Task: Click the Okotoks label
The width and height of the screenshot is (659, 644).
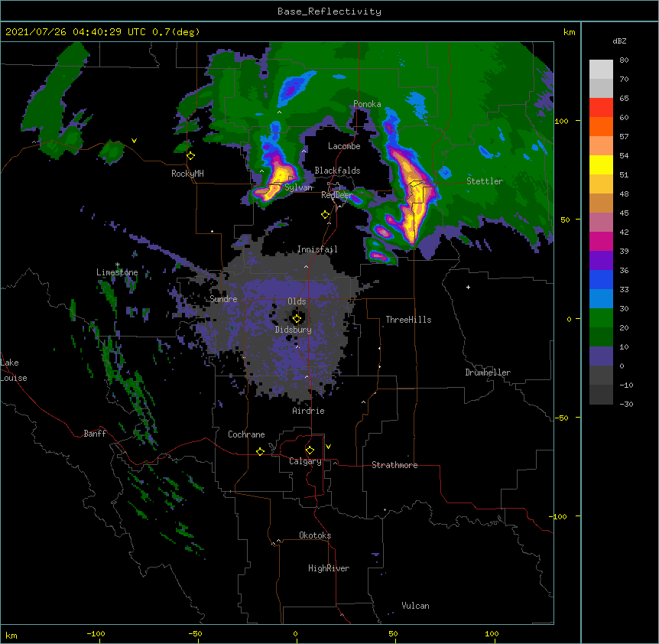Action: [x=315, y=535]
